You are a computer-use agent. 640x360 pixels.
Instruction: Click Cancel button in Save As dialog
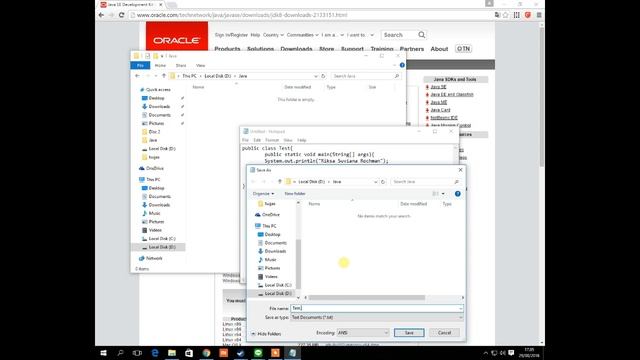(x=444, y=333)
